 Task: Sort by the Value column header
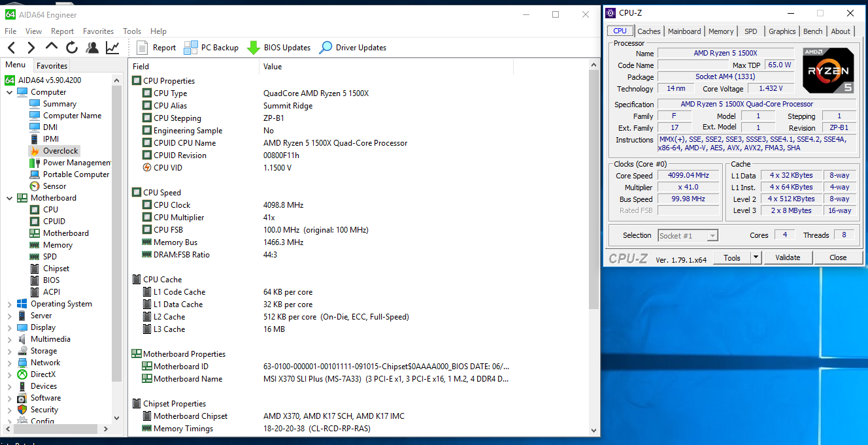(x=386, y=66)
